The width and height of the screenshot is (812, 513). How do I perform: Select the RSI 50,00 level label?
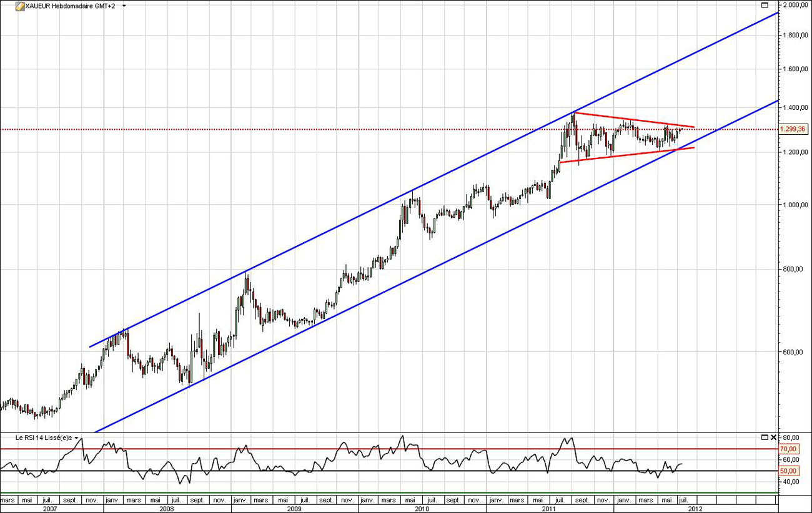(x=788, y=471)
